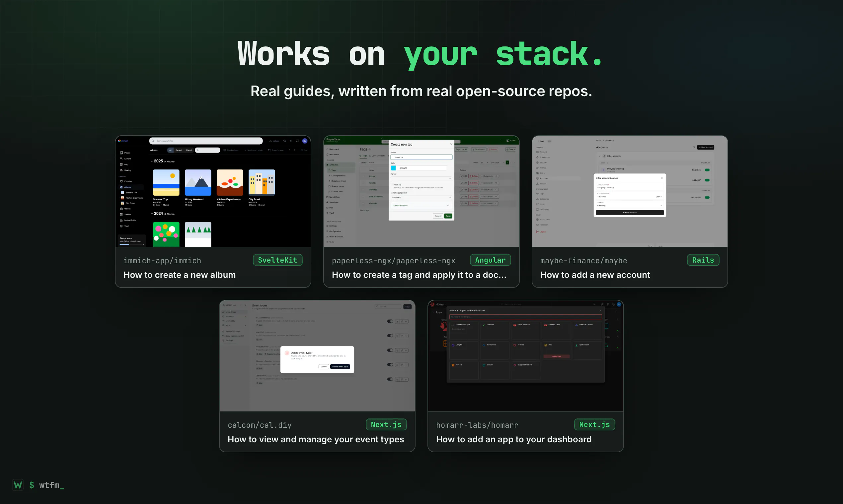Open Event types in Cal sidebar
The width and height of the screenshot is (843, 504).
point(234,312)
